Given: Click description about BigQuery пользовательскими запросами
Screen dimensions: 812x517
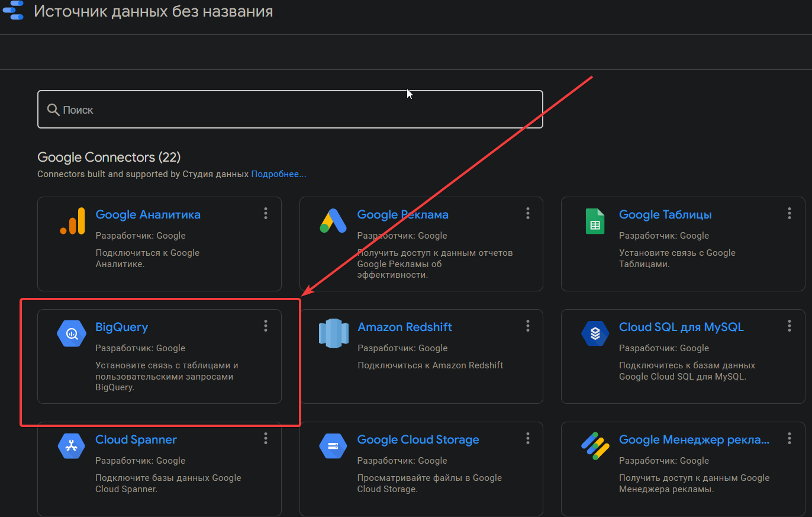Looking at the screenshot, I should 167,377.
